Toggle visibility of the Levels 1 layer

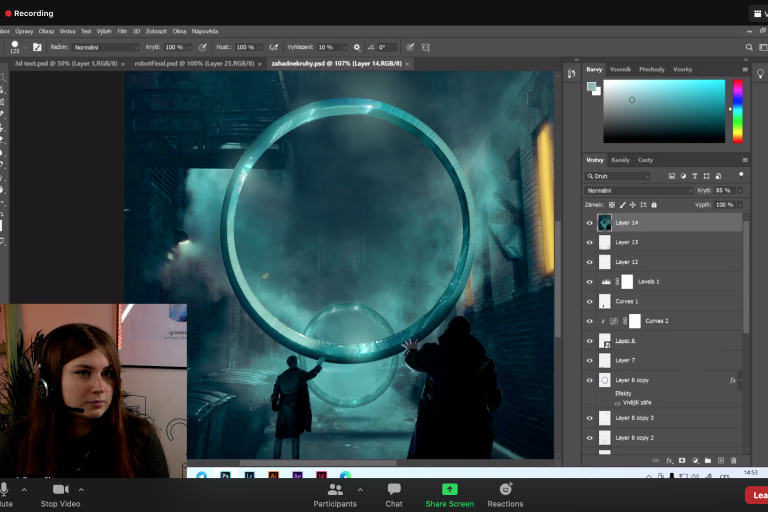pos(589,282)
